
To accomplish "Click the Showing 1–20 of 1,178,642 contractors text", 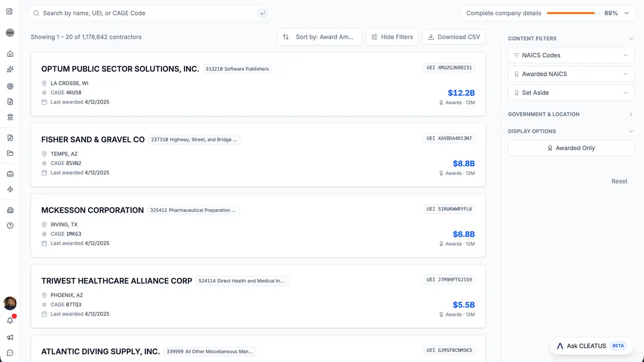I will (86, 37).
